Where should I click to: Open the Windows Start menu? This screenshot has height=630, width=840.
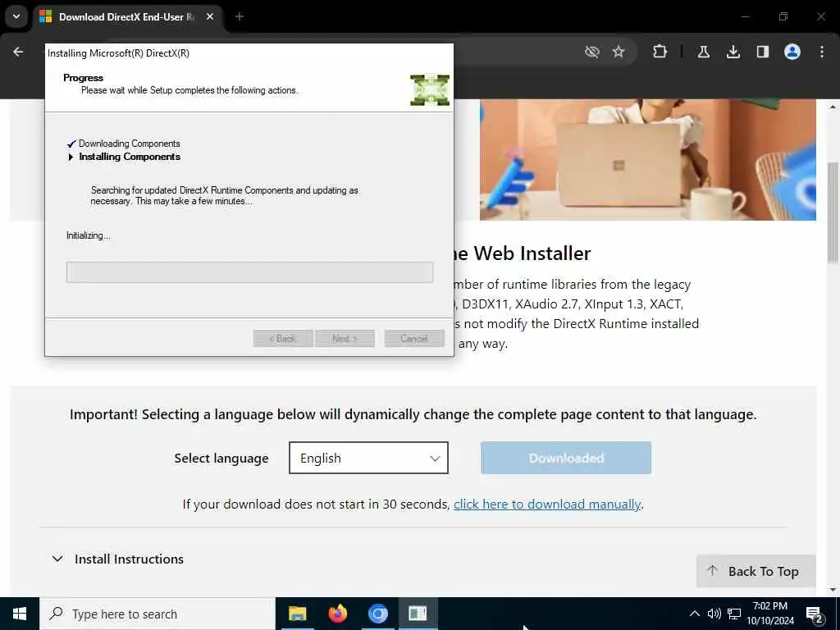pyautogui.click(x=20, y=614)
